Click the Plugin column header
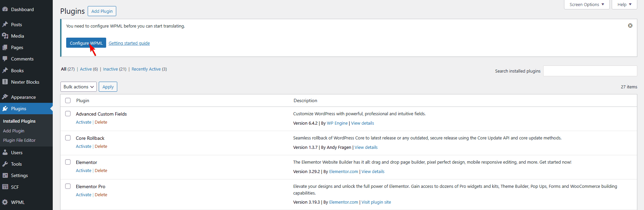 [x=83, y=100]
